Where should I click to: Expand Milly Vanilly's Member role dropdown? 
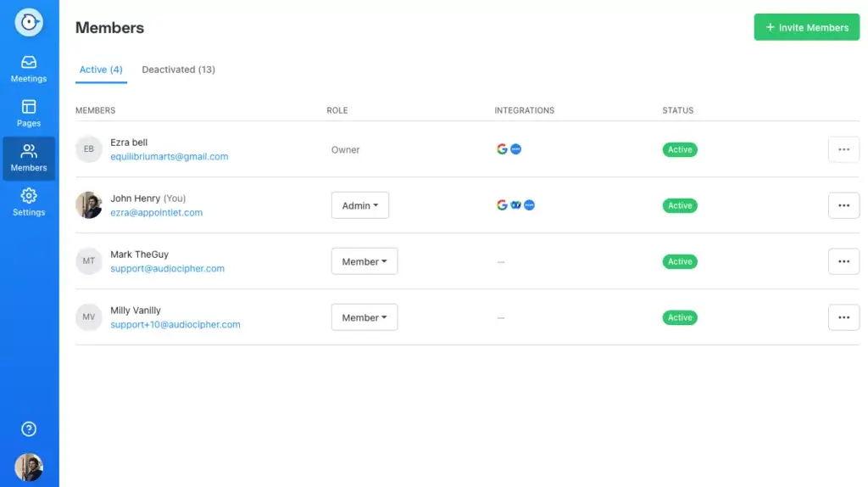pos(364,317)
